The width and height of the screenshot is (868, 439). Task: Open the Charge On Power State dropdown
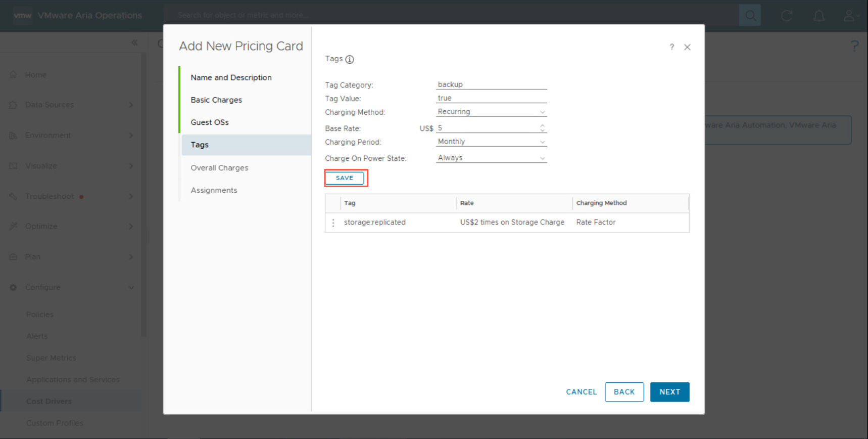491,158
